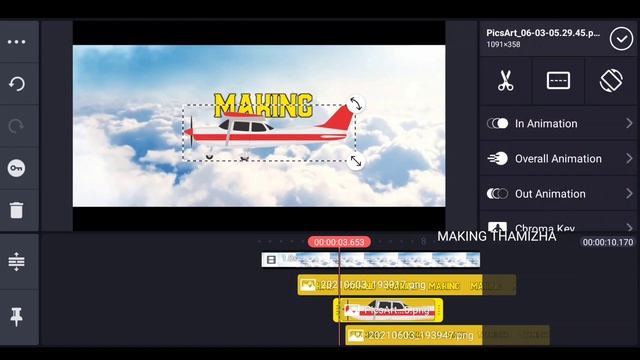Expand the In Animation chevron
The height and width of the screenshot is (360, 640).
629,123
